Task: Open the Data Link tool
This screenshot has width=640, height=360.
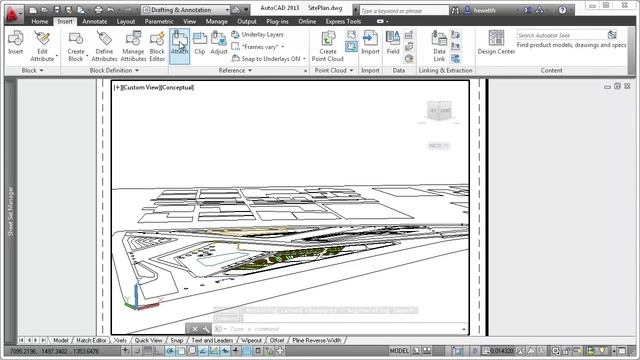Action: point(439,46)
